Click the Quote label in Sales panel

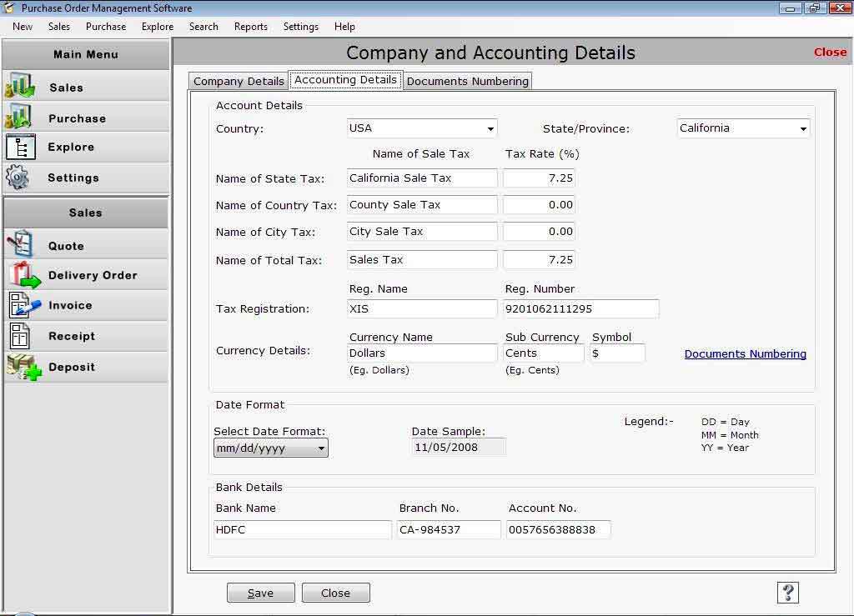click(x=66, y=246)
